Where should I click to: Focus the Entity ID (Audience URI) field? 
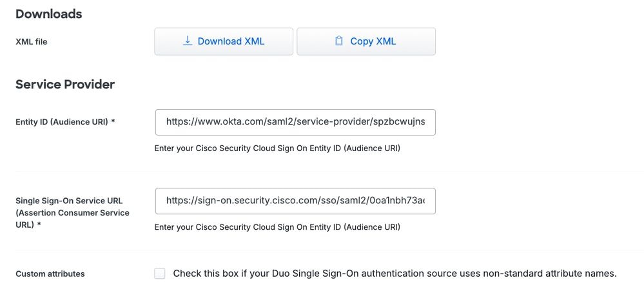295,121
